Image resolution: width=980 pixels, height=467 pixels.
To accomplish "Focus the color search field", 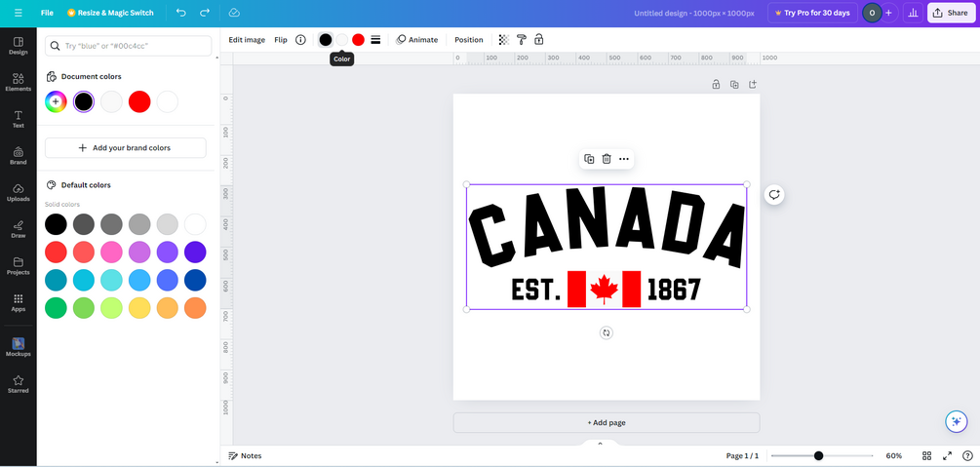I will point(128,46).
